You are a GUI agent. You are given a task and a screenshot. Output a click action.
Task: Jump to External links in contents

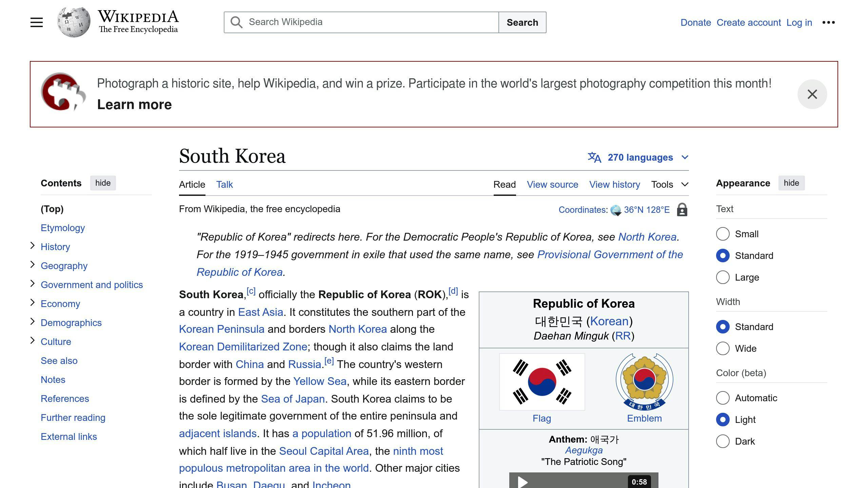click(69, 436)
